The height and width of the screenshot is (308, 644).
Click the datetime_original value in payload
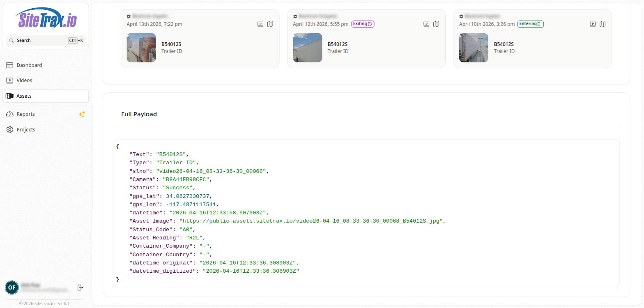248,263
